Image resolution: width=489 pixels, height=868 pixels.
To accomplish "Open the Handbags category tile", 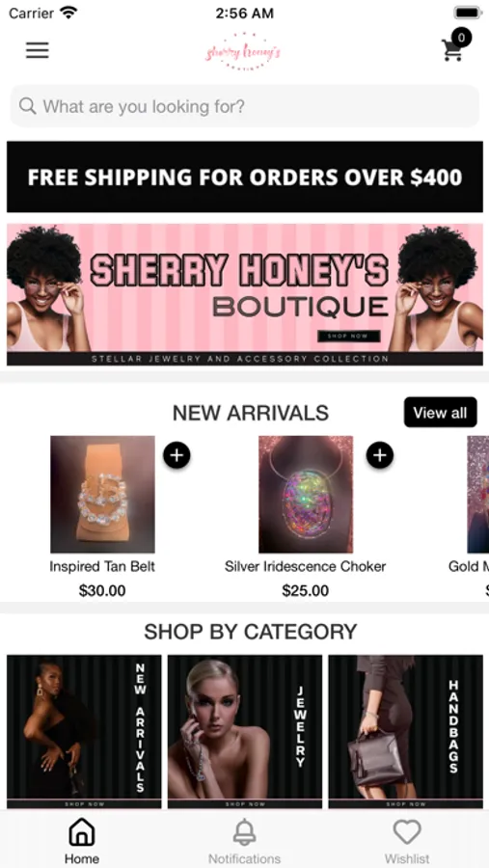I will point(406,731).
